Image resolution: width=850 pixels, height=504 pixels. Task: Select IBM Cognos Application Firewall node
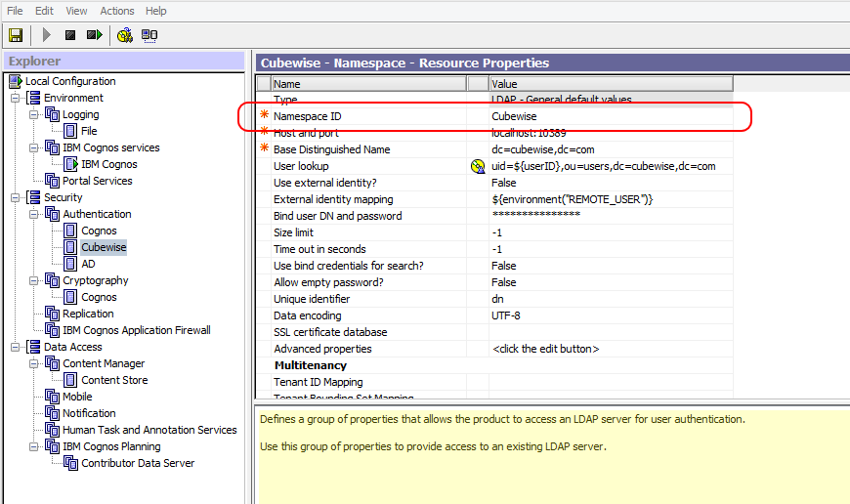pos(136,330)
